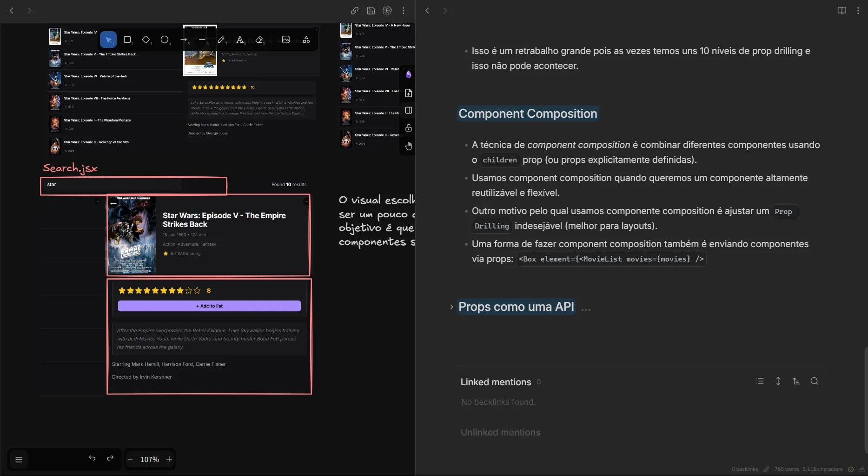This screenshot has width=868, height=476.
Task: Show the backlinks search filter
Action: (x=815, y=382)
